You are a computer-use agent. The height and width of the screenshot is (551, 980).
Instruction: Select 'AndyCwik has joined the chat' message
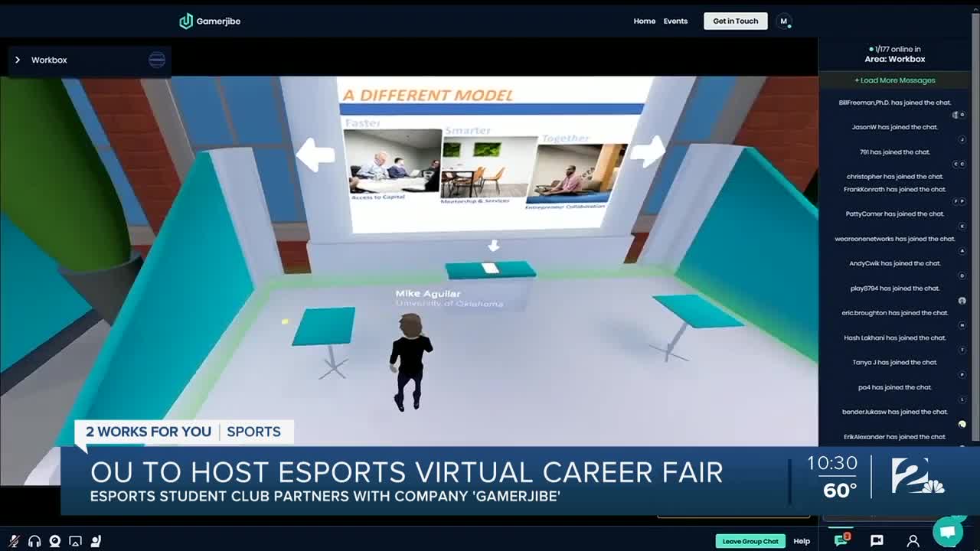pyautogui.click(x=894, y=263)
